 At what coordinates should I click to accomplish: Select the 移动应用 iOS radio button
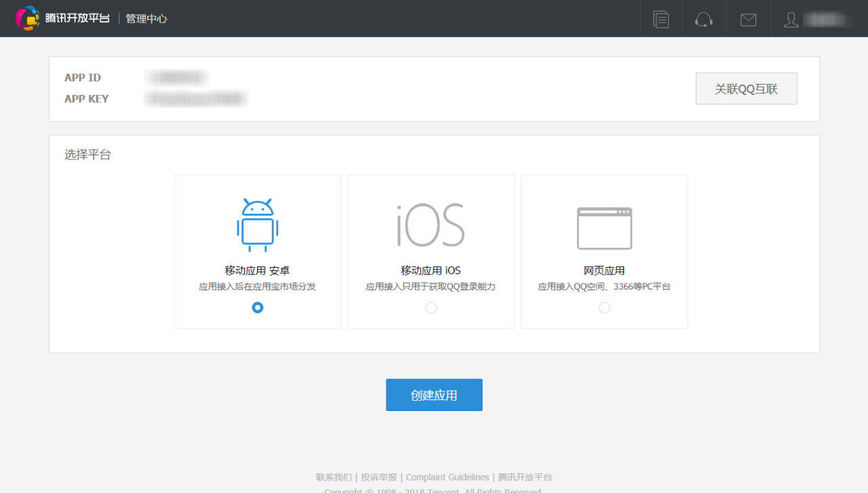[x=431, y=308]
